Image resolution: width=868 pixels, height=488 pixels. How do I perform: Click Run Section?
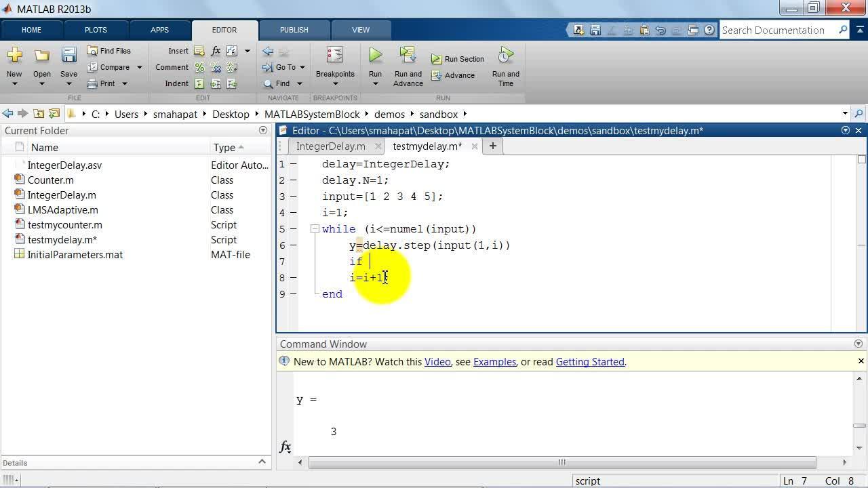tap(458, 59)
